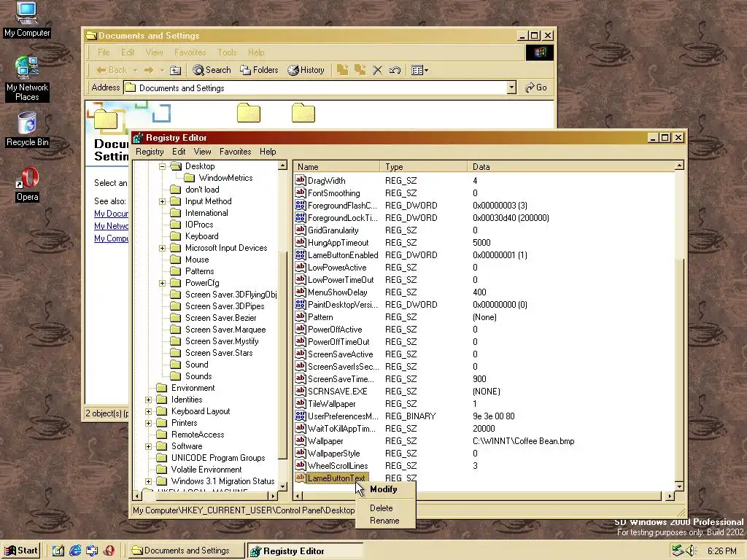Click the Go button beside Address bar

536,87
